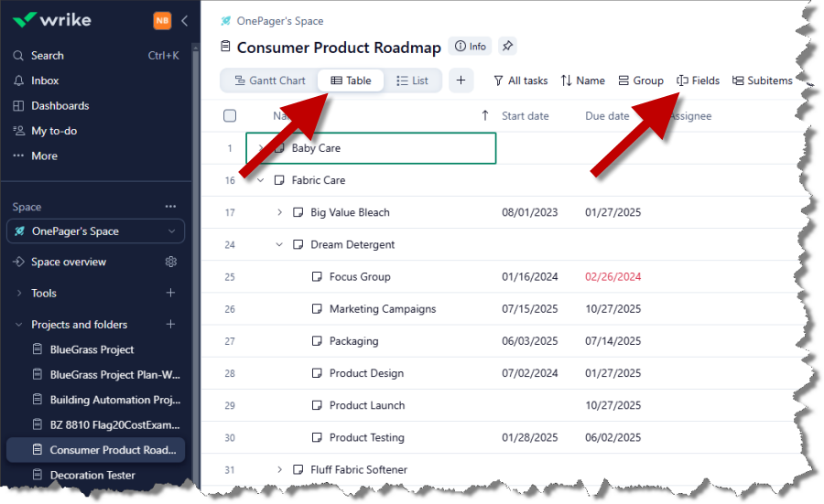This screenshot has width=824, height=504.
Task: Click the Focus Group task icon
Action: (317, 276)
